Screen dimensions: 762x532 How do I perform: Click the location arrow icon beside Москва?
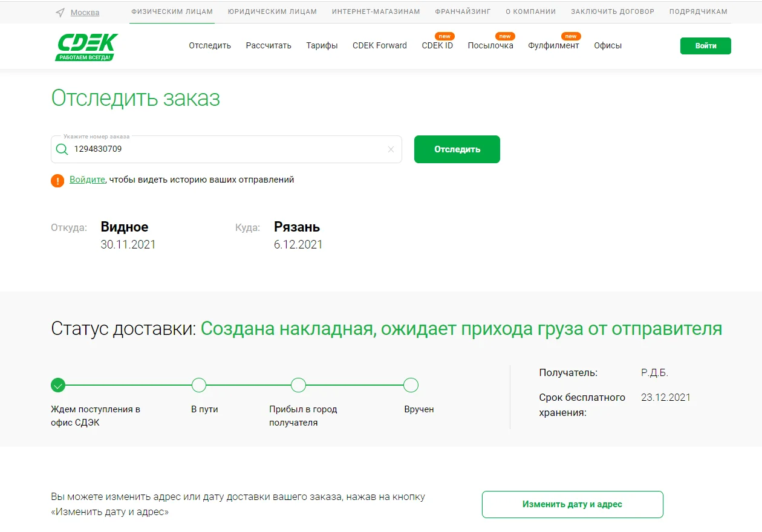tap(60, 13)
